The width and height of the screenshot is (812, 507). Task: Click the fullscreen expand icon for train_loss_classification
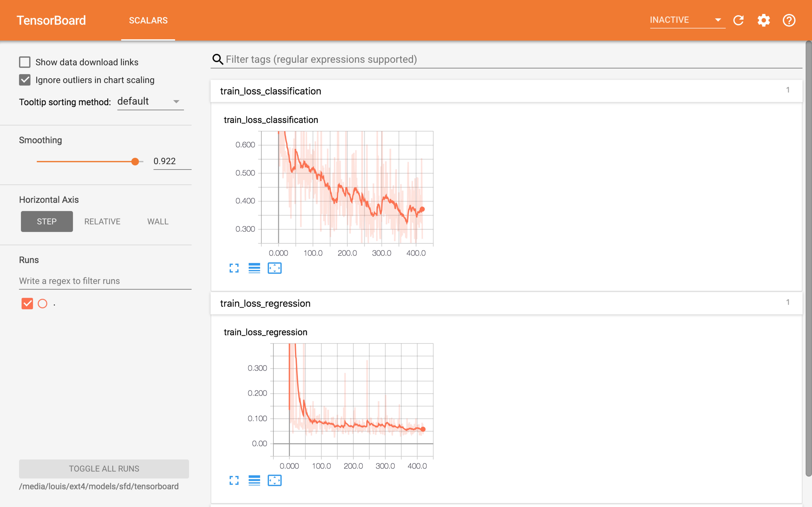234,268
